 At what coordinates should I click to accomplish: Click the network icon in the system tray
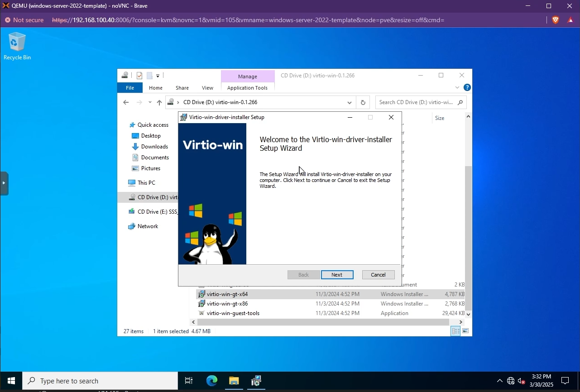(510, 380)
